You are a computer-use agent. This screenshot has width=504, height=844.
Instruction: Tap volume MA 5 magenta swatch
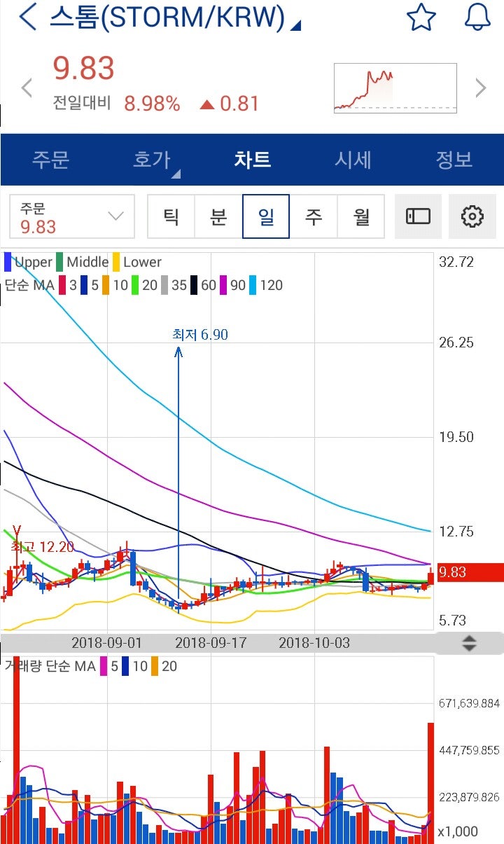coord(104,666)
